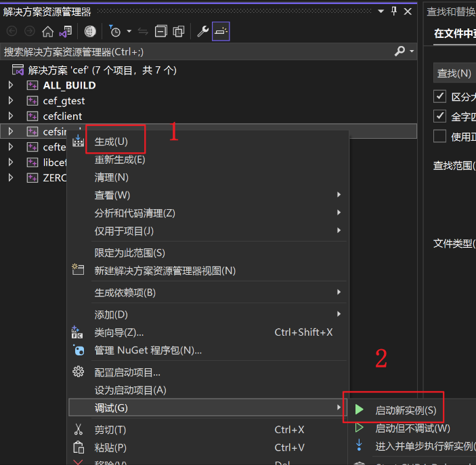Click the Show All Files icon
476x465 pixels.
[x=179, y=31]
